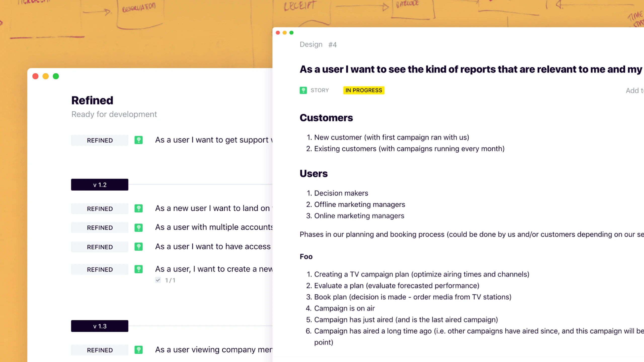Open the IN PROGRESS status label
644x362 pixels.
click(x=364, y=90)
